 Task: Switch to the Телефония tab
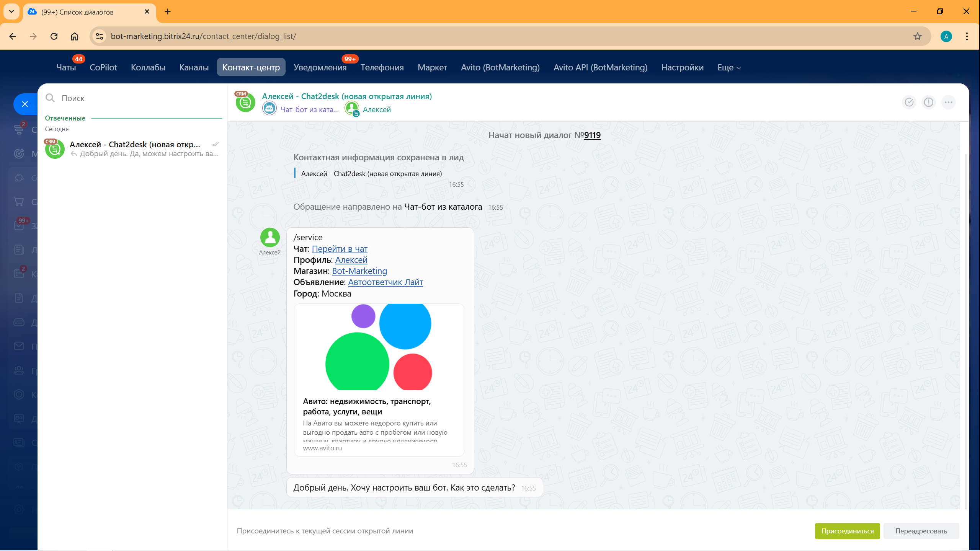click(x=382, y=68)
